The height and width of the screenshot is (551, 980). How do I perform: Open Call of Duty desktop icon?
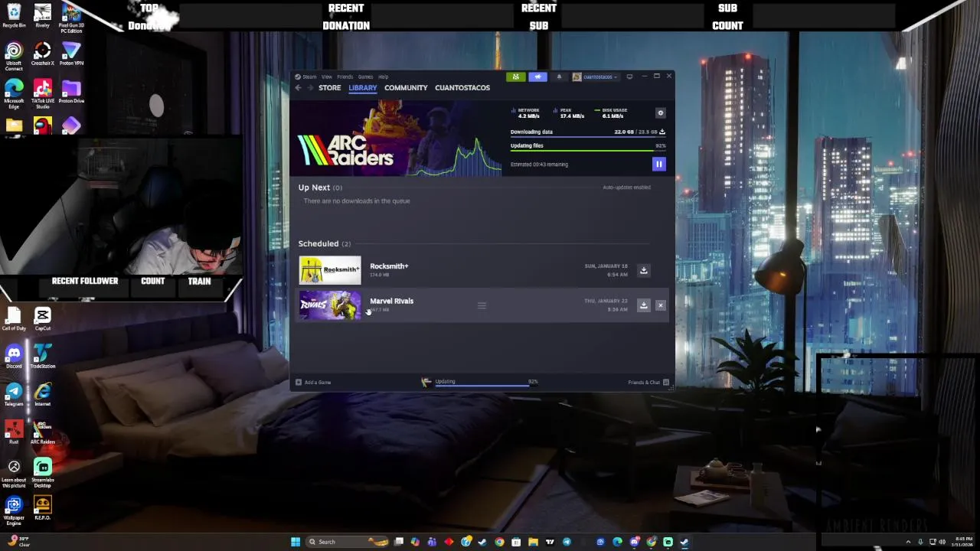pyautogui.click(x=14, y=318)
